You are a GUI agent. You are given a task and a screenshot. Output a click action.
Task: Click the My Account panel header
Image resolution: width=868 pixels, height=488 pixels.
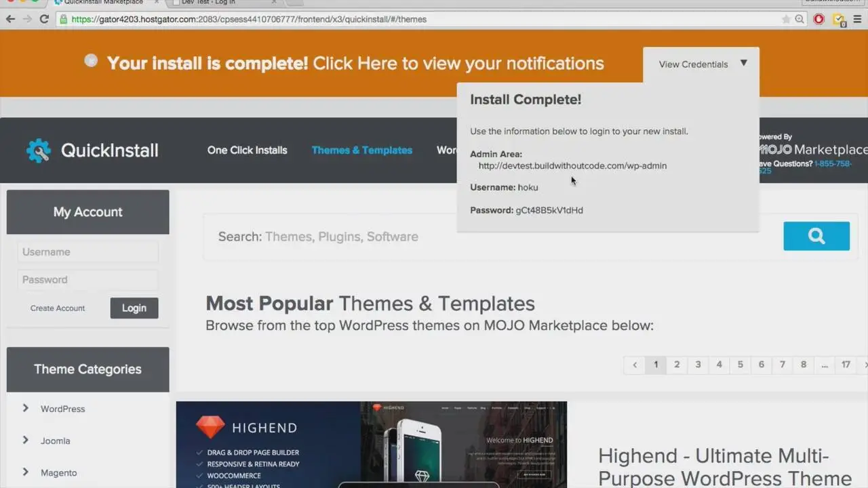pyautogui.click(x=88, y=212)
